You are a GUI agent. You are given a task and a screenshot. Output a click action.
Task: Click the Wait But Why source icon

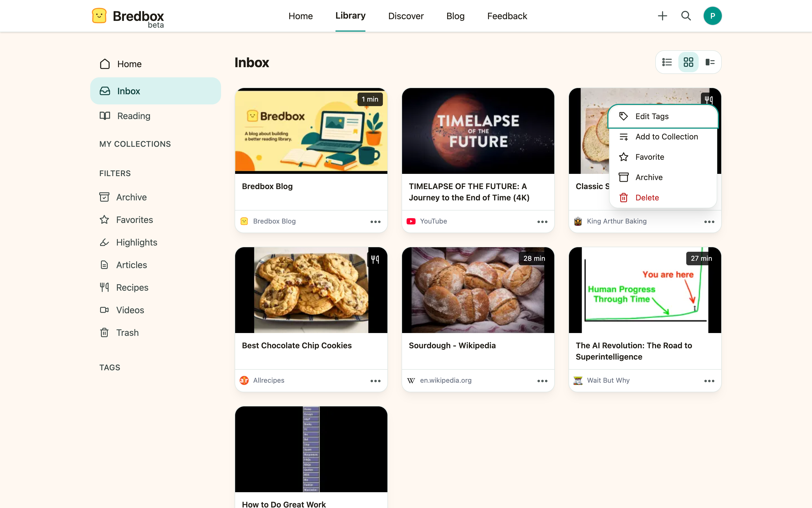(578, 380)
